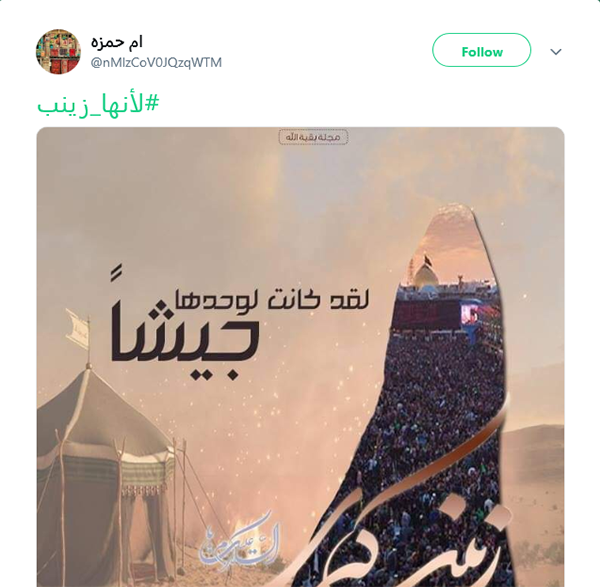This screenshot has height=587, width=600.
Task: Click the golden shrine dome in silhouette
Action: tap(426, 274)
